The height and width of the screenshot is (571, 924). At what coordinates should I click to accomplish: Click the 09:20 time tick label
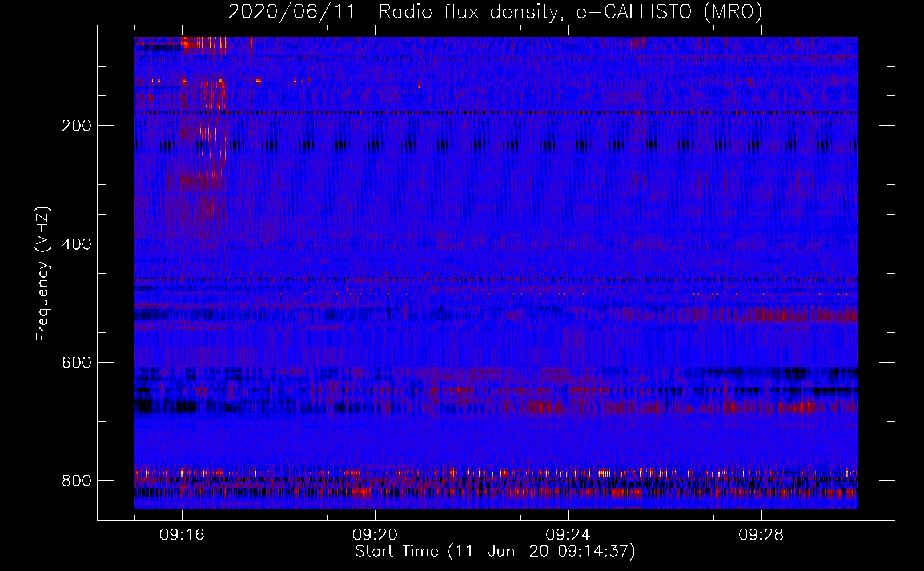(375, 535)
